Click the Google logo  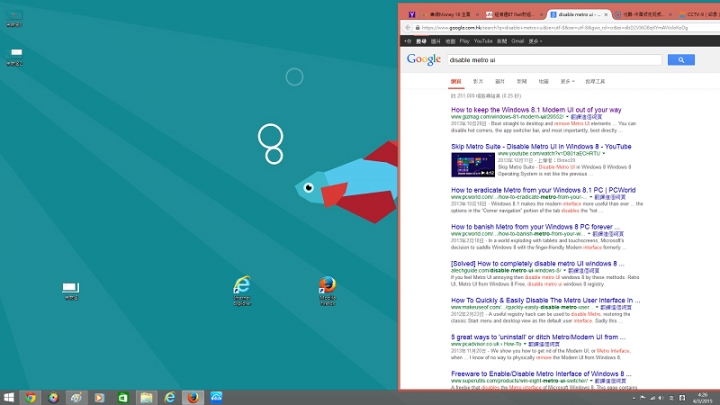point(423,60)
